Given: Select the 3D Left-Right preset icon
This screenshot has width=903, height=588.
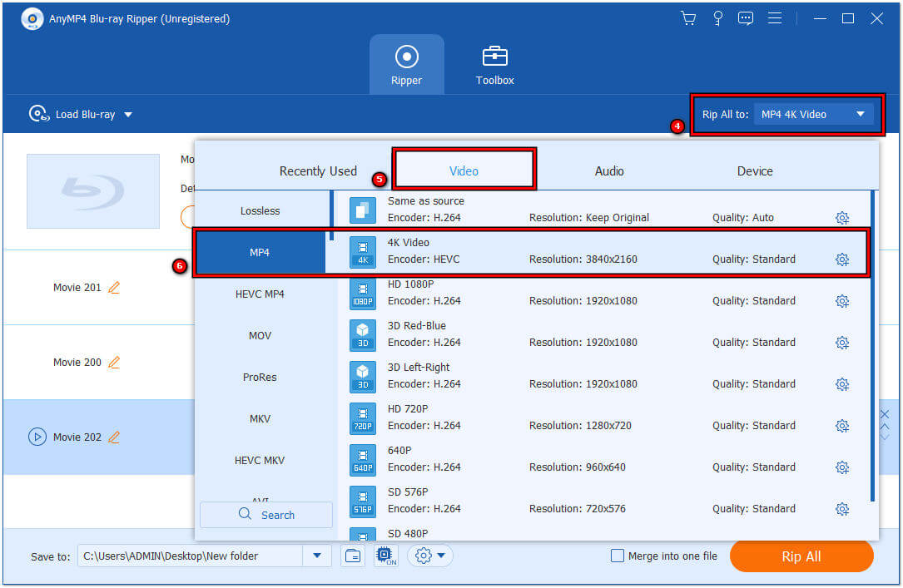Looking at the screenshot, I should coord(363,376).
